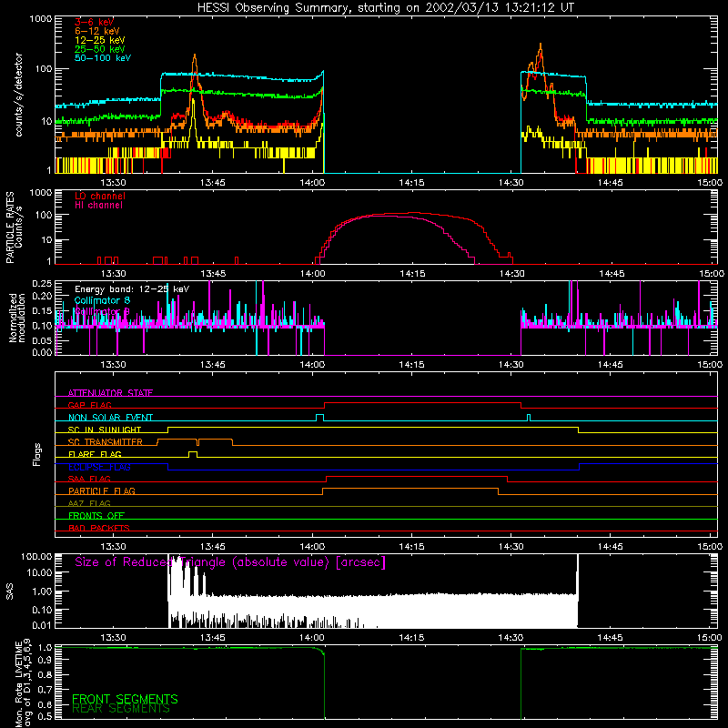Select the 3-6 keV legend label
Viewport: 728px width, 728px height.
(x=95, y=22)
